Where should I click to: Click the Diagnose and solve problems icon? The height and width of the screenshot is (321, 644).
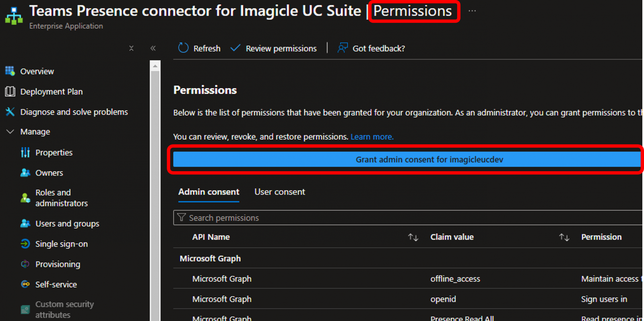point(10,112)
